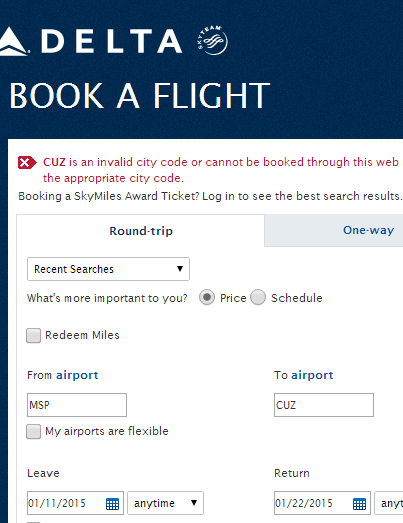
Task: Select the Schedule radio button
Action: tap(258, 298)
